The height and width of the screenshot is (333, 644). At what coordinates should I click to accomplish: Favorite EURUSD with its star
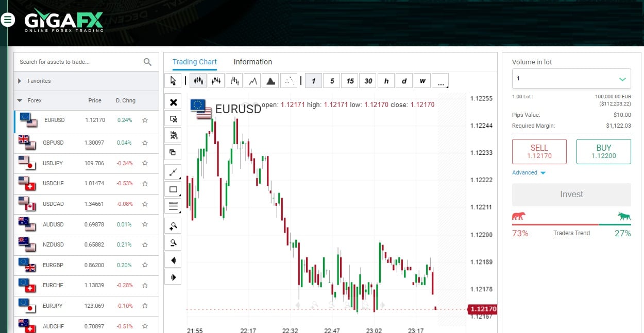tap(145, 120)
